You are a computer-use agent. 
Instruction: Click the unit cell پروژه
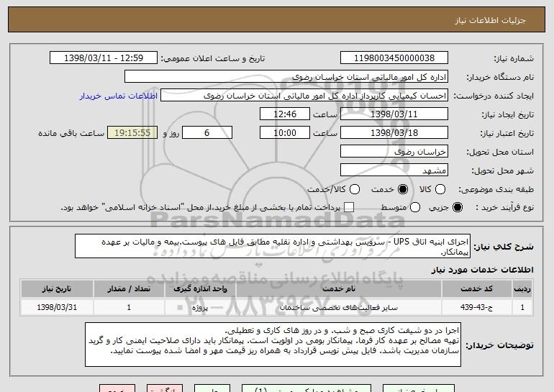[x=200, y=307]
